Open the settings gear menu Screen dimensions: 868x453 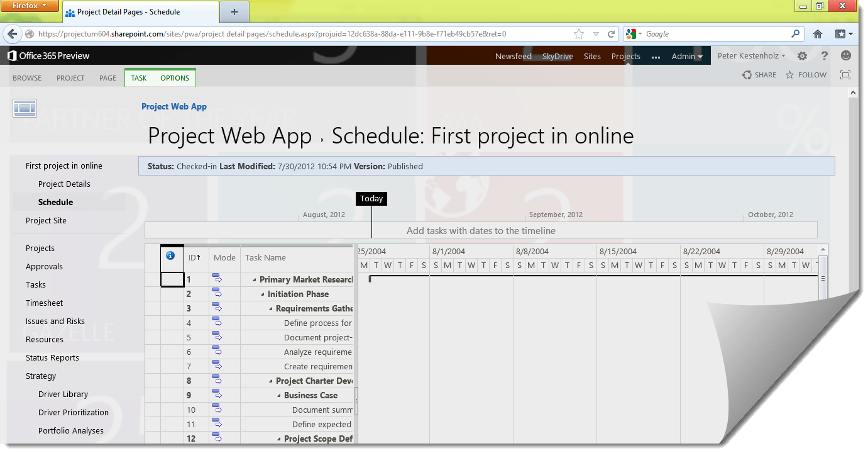coord(802,56)
